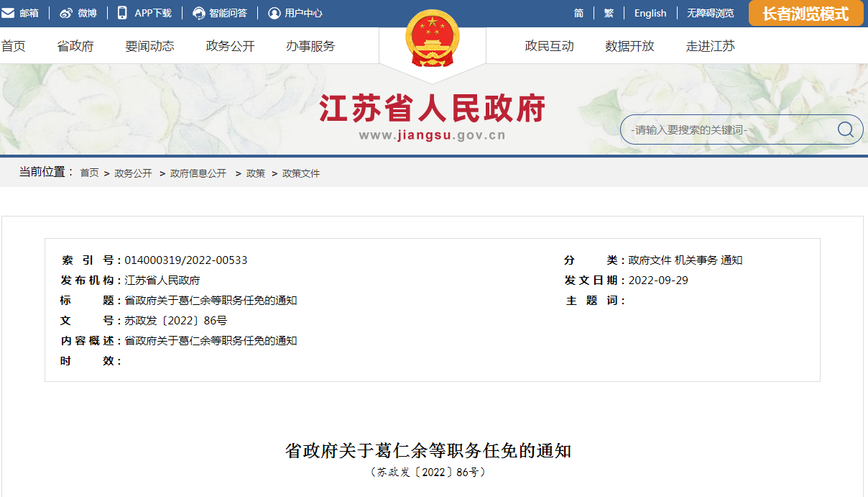Viewport: 868px width, 497px height.
Task: Click the mail envelope icon
Action: click(x=8, y=13)
